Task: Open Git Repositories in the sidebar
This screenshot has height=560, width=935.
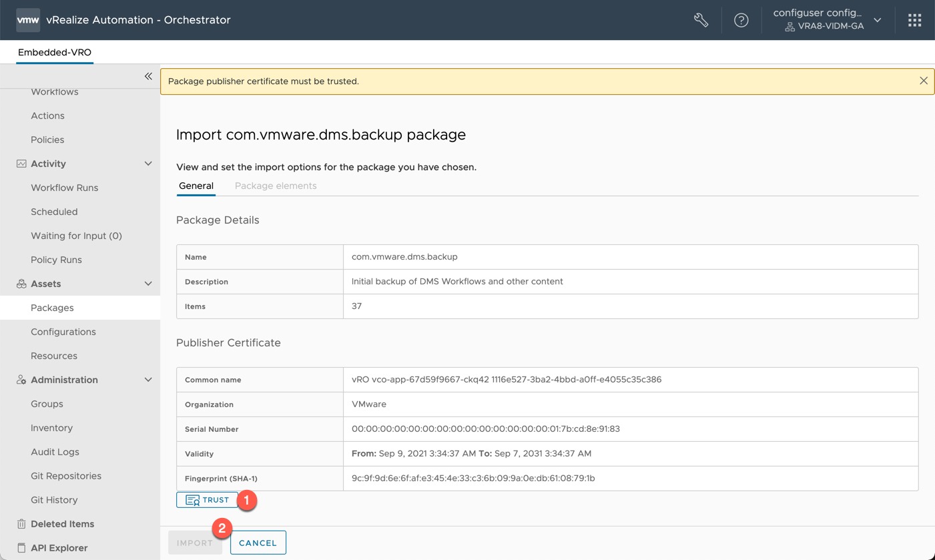Action: pos(66,476)
